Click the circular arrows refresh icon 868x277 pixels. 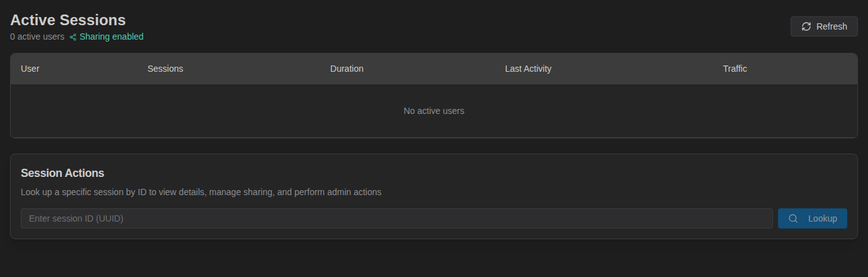pyautogui.click(x=806, y=26)
